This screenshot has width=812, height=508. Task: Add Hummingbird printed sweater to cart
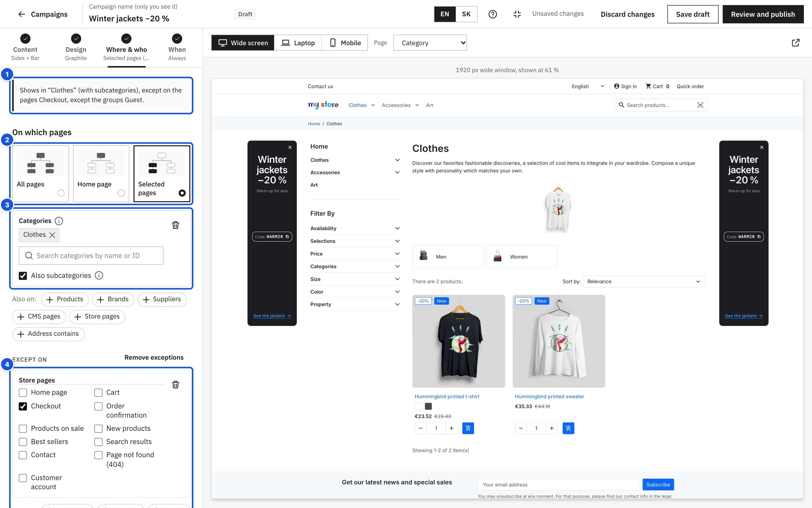568,428
